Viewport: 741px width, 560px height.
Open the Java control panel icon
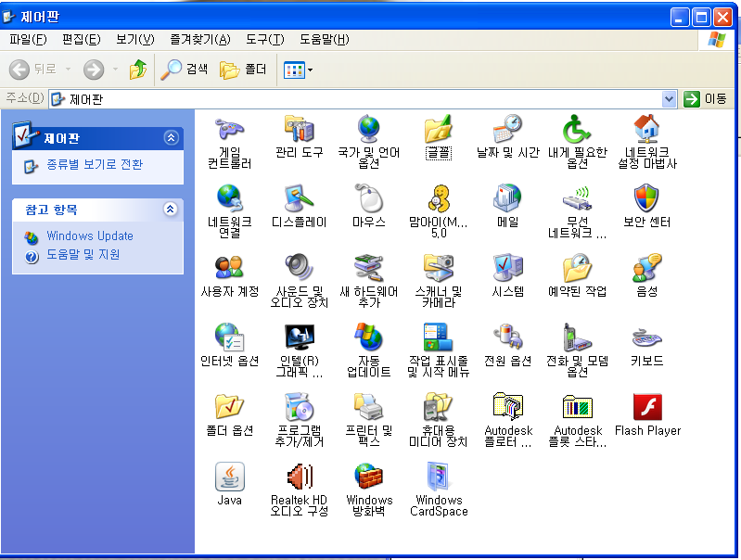point(229,477)
